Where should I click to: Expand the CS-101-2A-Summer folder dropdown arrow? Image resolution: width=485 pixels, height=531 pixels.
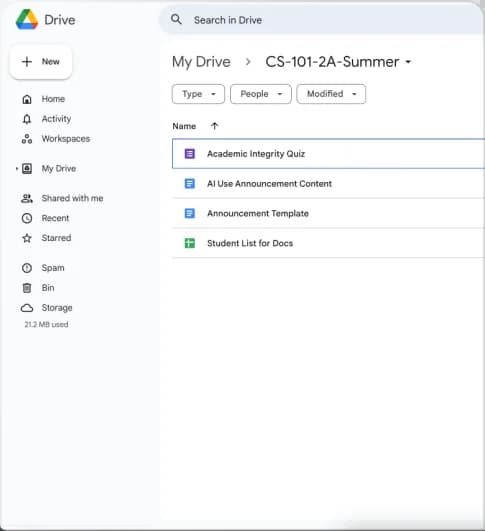pyautogui.click(x=408, y=62)
